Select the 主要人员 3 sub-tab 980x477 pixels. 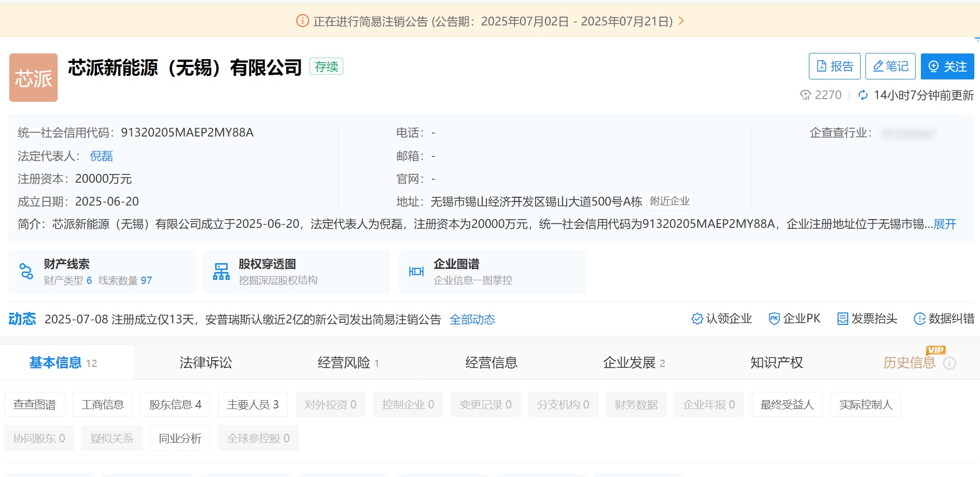pyautogui.click(x=253, y=404)
